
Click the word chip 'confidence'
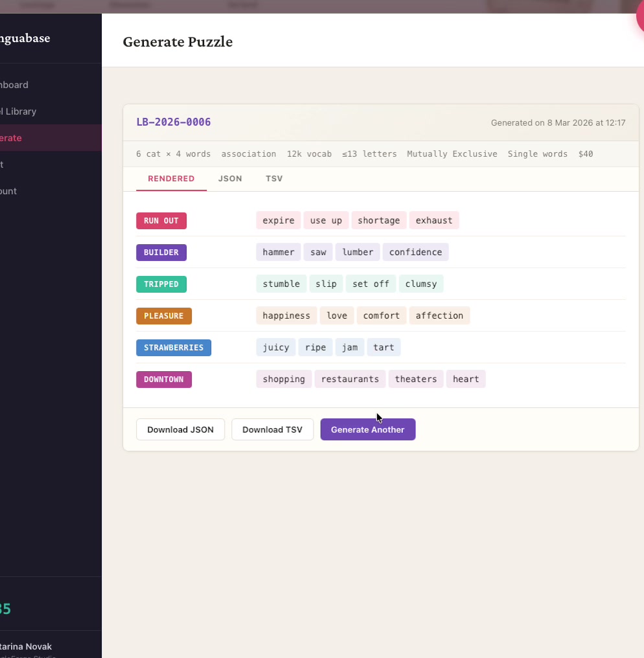(x=415, y=252)
